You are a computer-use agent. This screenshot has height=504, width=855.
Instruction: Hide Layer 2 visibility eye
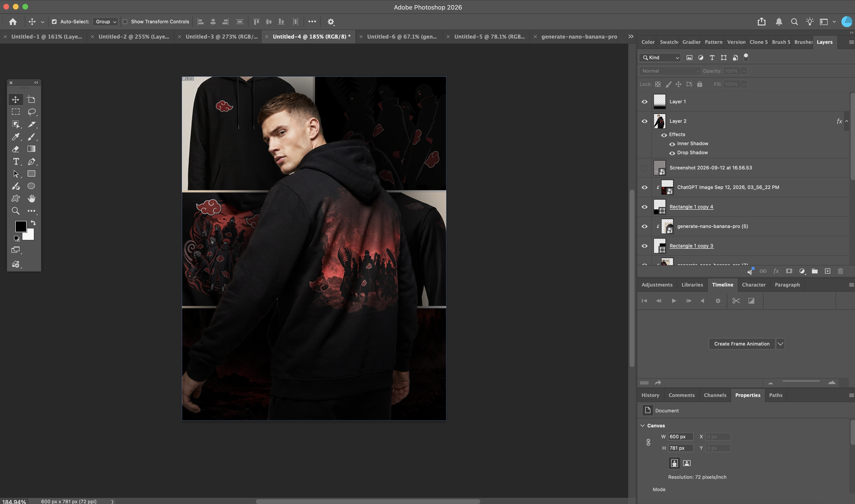[x=644, y=121]
